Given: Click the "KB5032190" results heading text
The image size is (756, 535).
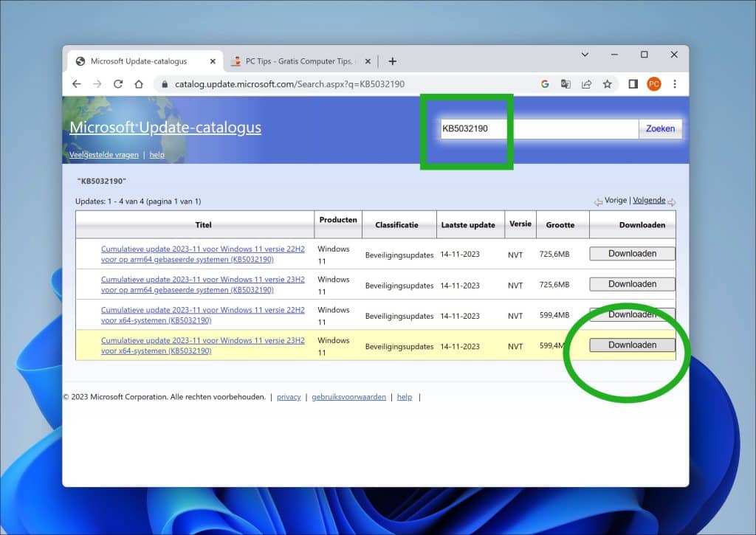Looking at the screenshot, I should [x=101, y=182].
